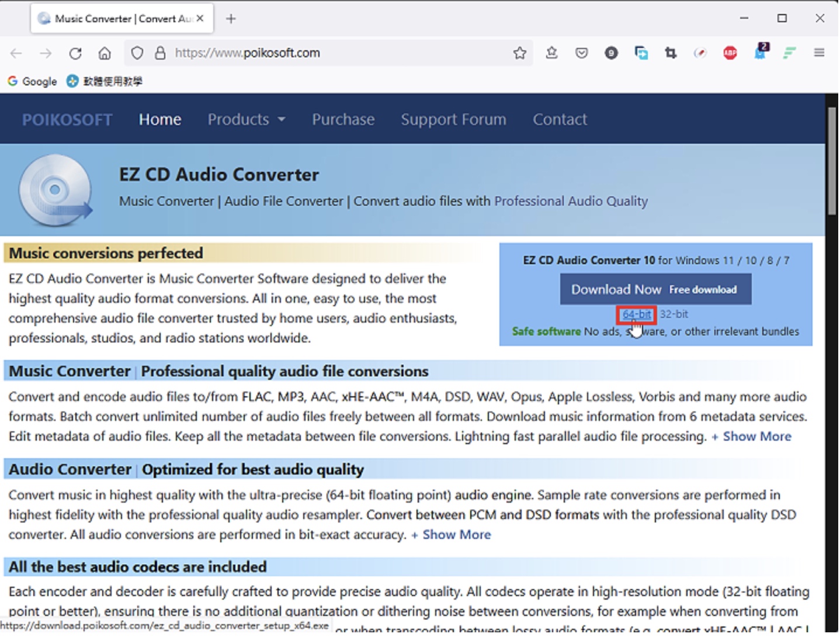Expand the Products dropdown menu
The width and height of the screenshot is (840, 637).
point(247,119)
